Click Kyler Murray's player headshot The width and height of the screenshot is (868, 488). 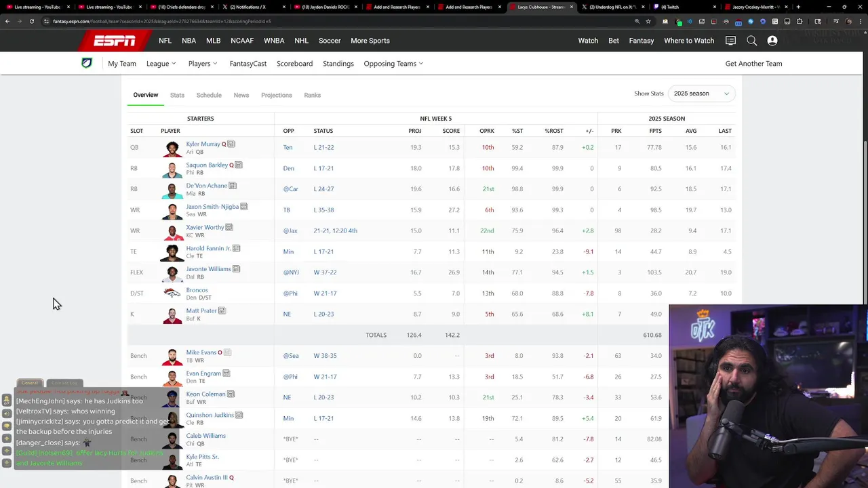tap(173, 148)
